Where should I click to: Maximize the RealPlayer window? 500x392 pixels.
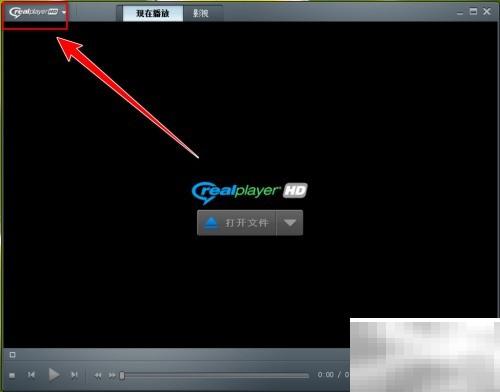click(x=473, y=12)
